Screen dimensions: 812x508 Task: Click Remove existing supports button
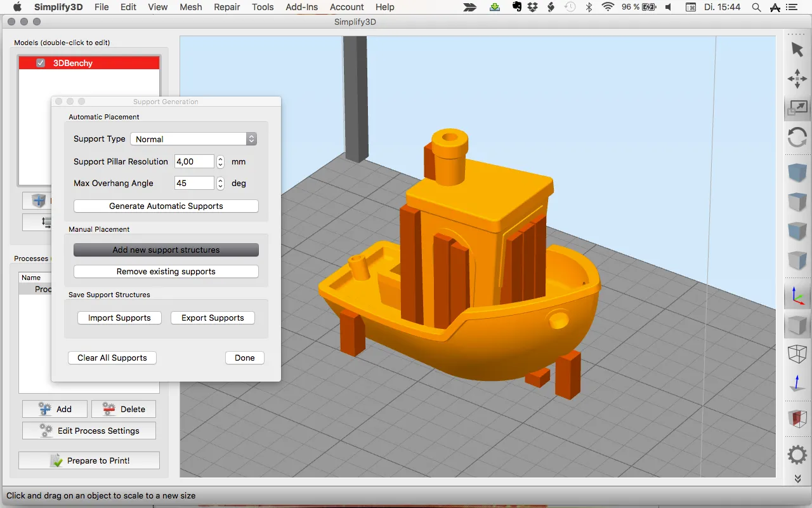pyautogui.click(x=166, y=271)
